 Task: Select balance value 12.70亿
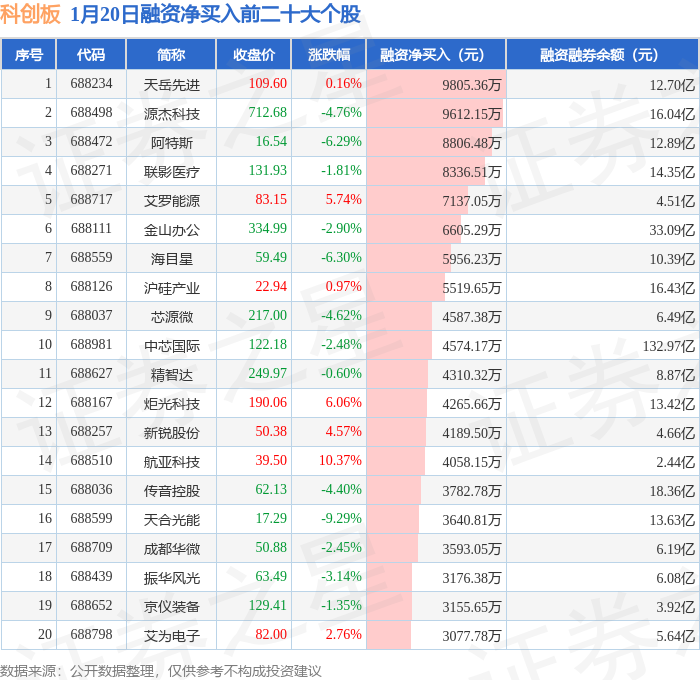click(672, 85)
